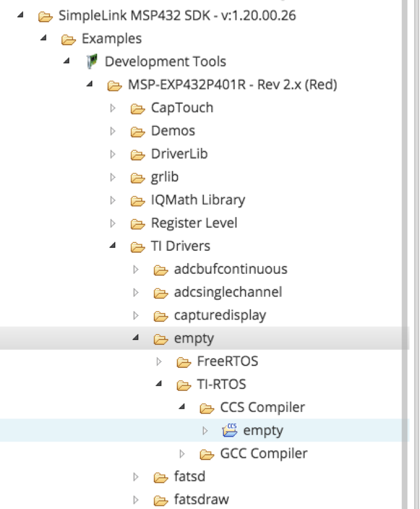Click the folder icon beside fatsd
Image resolution: width=420 pixels, height=509 pixels.
coord(160,476)
